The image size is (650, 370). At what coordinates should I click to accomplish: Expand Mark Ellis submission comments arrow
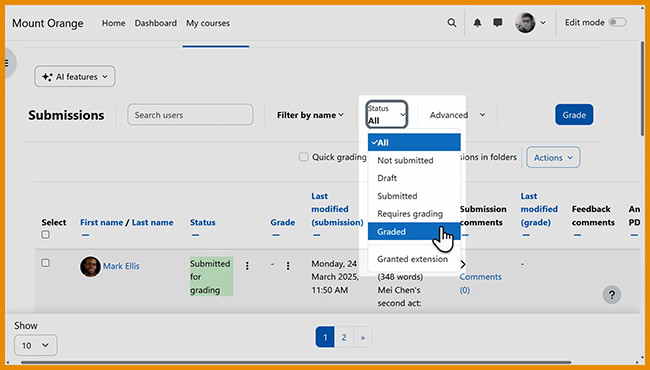coord(463,264)
